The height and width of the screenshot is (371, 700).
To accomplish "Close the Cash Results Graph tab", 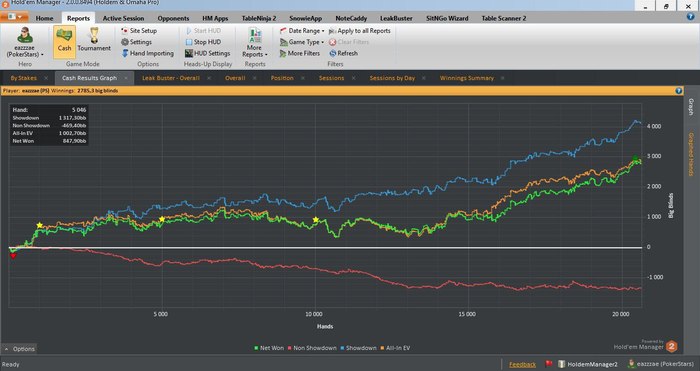I will coord(126,78).
